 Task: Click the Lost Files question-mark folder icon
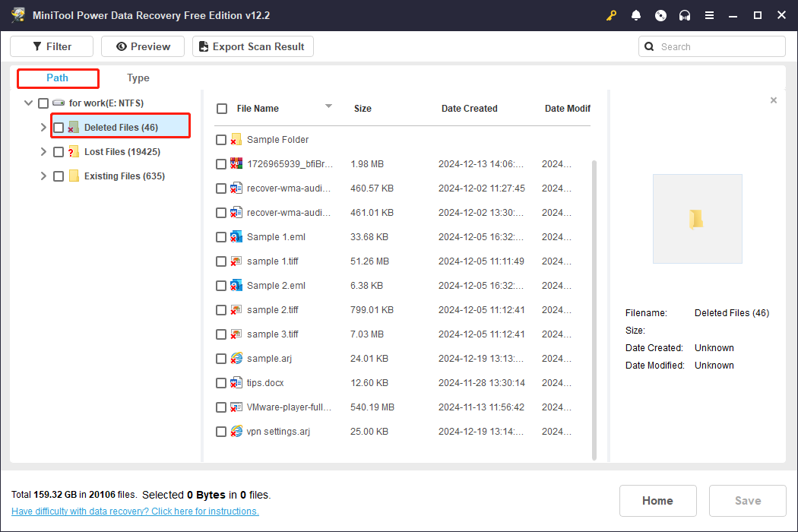tap(73, 152)
